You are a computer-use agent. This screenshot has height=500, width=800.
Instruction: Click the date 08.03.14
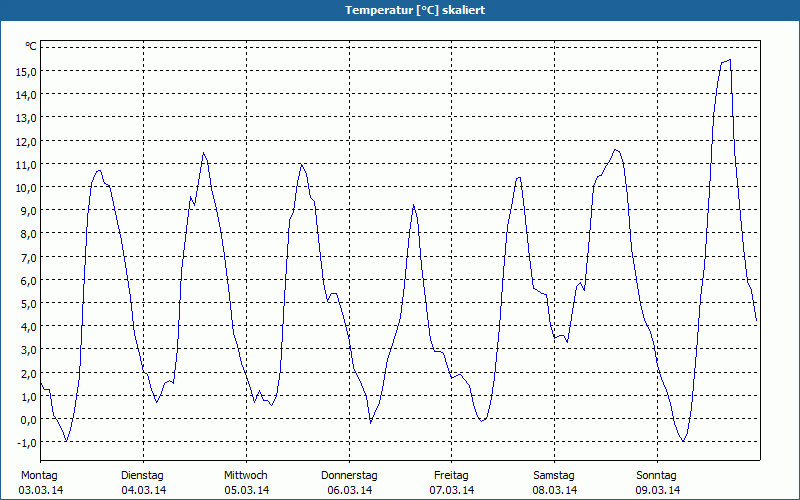[x=555, y=491]
